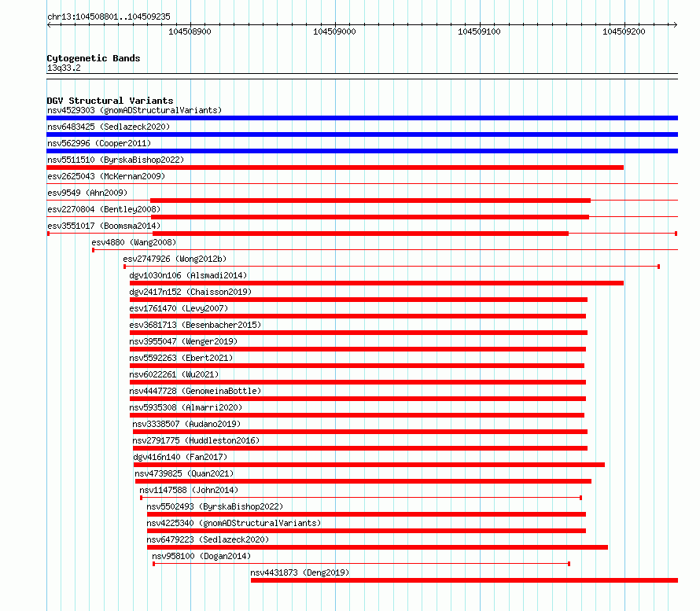Viewport: 700px width, 611px height.
Task: Click nsv4739825 (Quan2021) label
Action: 184,473
